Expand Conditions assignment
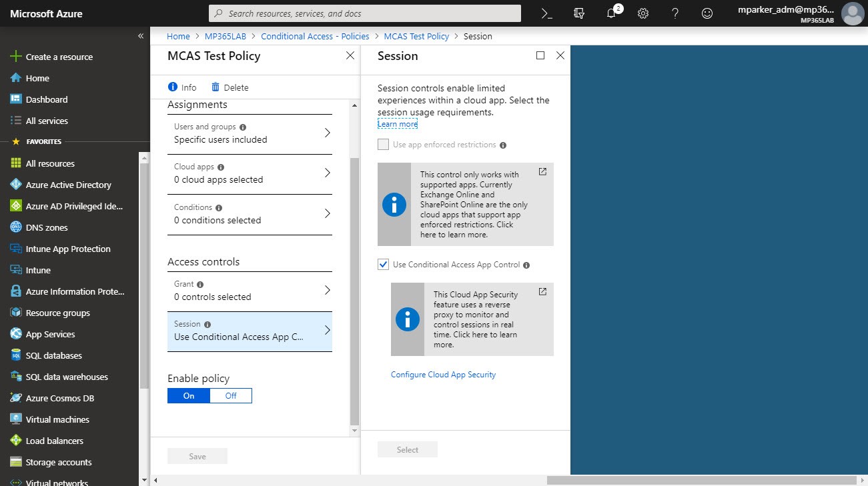The width and height of the screenshot is (868, 486). pyautogui.click(x=250, y=214)
